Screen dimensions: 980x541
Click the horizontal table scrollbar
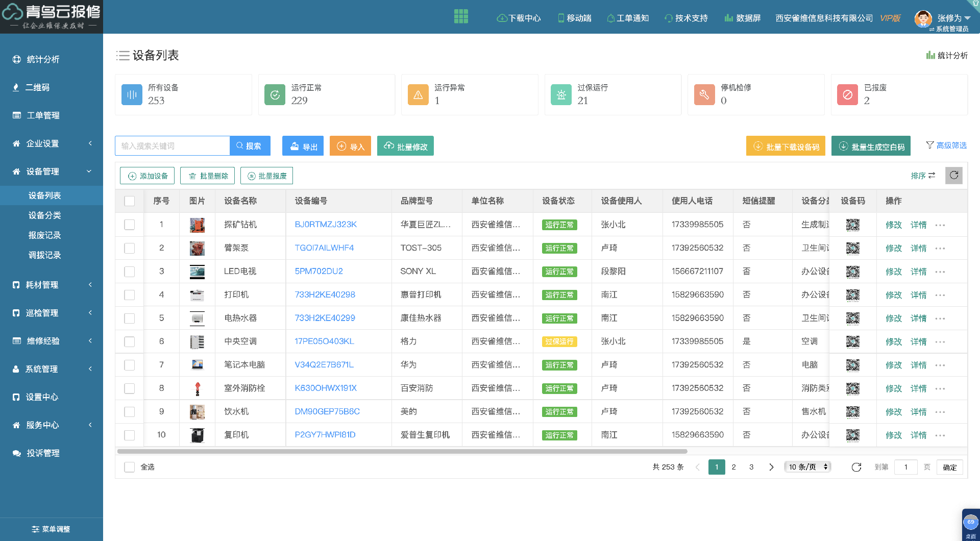402,451
